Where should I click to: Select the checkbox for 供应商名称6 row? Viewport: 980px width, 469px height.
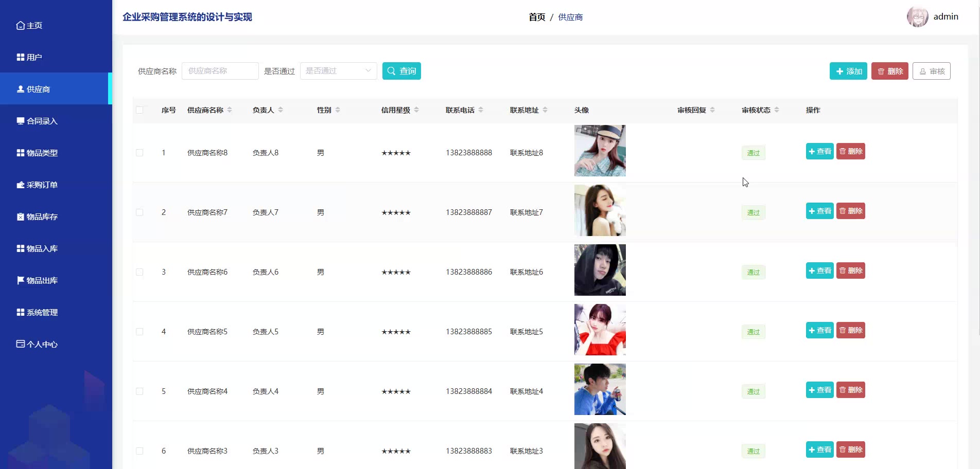pyautogui.click(x=139, y=272)
